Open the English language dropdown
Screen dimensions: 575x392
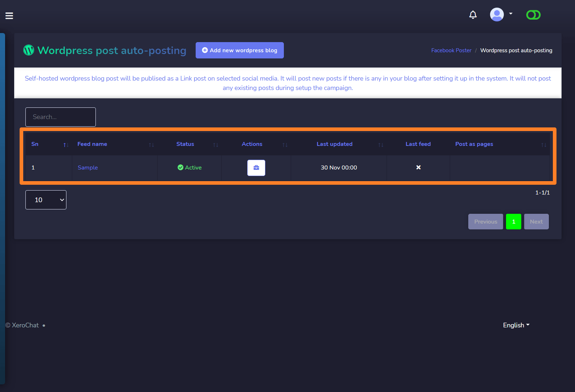pyautogui.click(x=516, y=325)
